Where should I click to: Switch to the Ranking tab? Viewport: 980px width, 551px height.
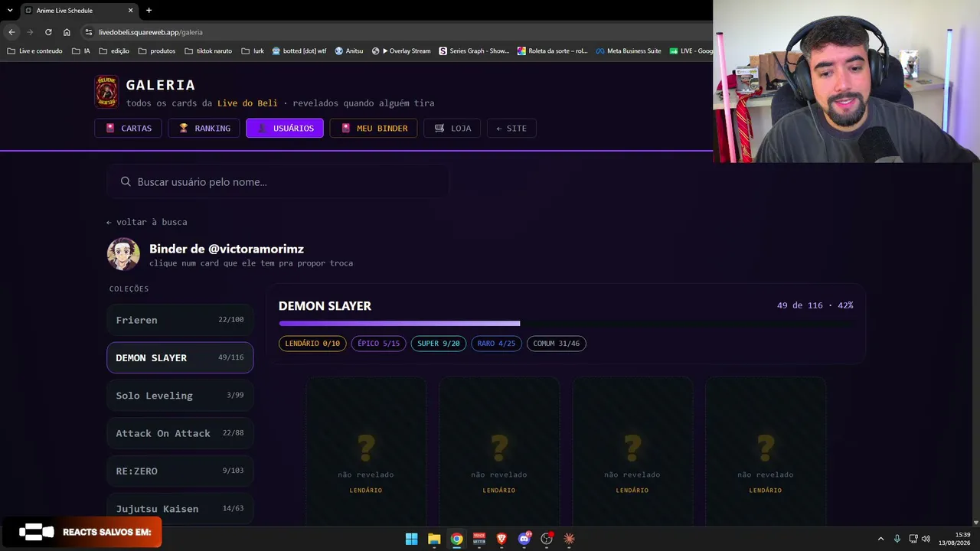coord(204,129)
